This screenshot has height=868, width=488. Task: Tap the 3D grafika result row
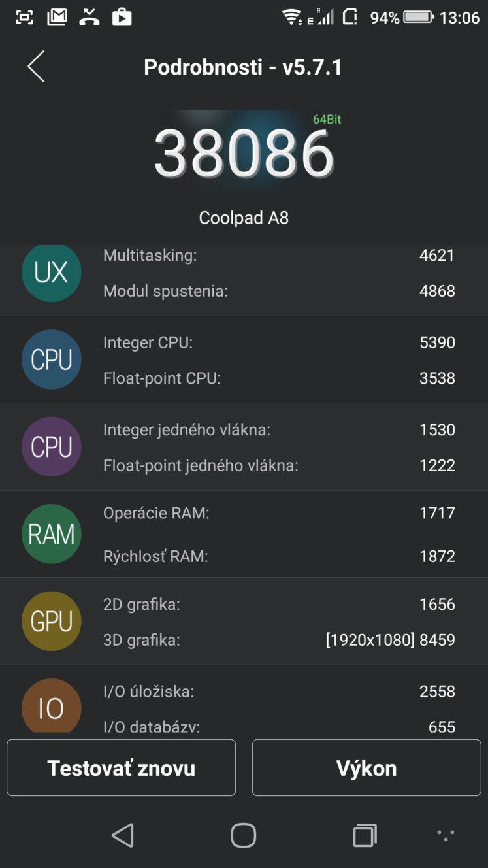coord(279,640)
